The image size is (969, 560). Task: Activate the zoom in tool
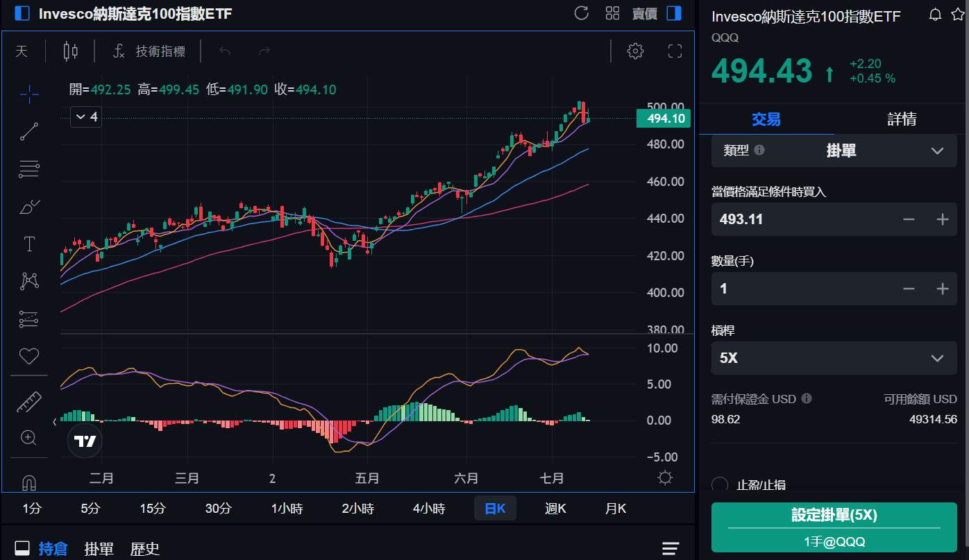click(29, 438)
